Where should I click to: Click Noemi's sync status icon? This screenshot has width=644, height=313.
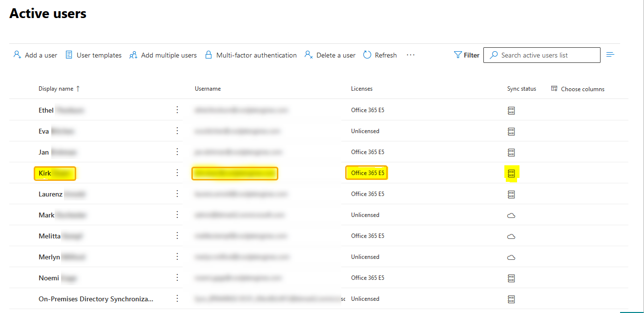coord(511,278)
